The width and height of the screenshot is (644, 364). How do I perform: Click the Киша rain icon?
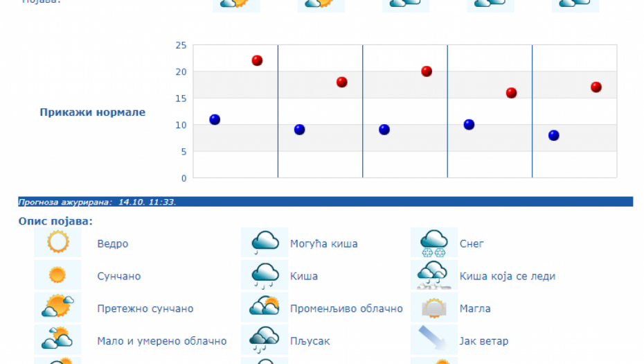[x=265, y=275]
